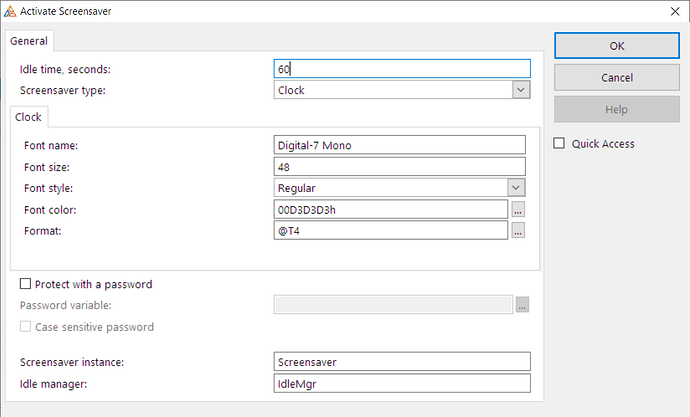Open the Font color picker ellipsis button
The image size is (690, 417).
(518, 210)
